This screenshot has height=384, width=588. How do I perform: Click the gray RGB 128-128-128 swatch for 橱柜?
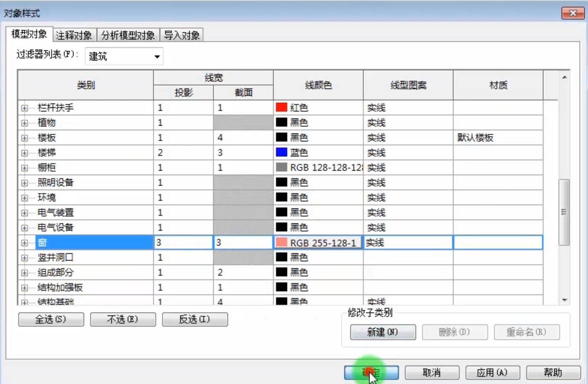click(281, 167)
